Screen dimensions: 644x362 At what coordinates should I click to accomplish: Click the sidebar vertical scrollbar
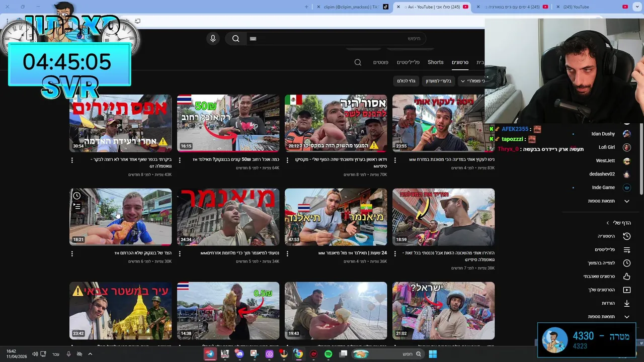click(x=641, y=158)
